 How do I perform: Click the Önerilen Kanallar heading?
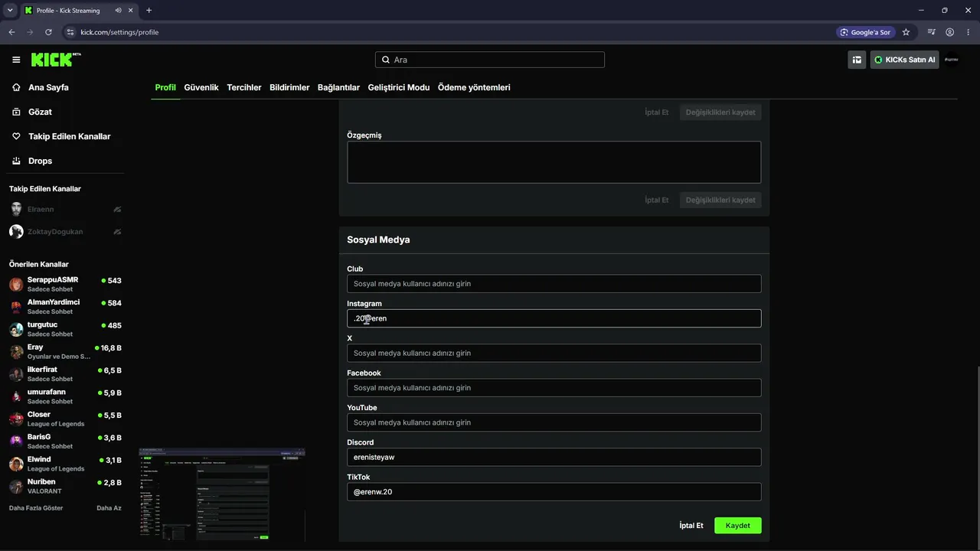click(x=39, y=264)
